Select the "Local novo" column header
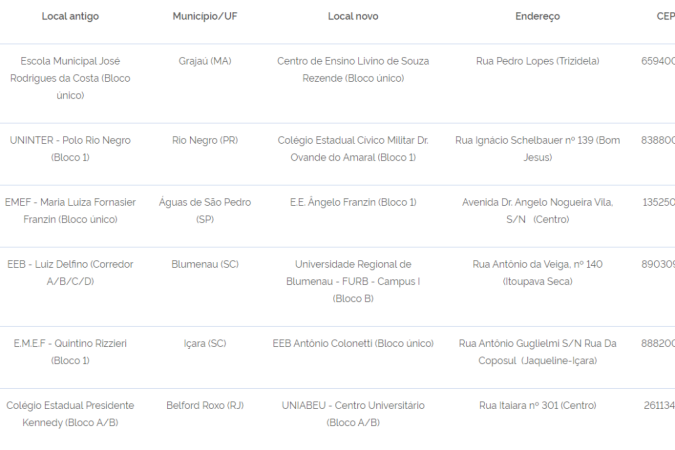The image size is (675, 450). click(353, 16)
